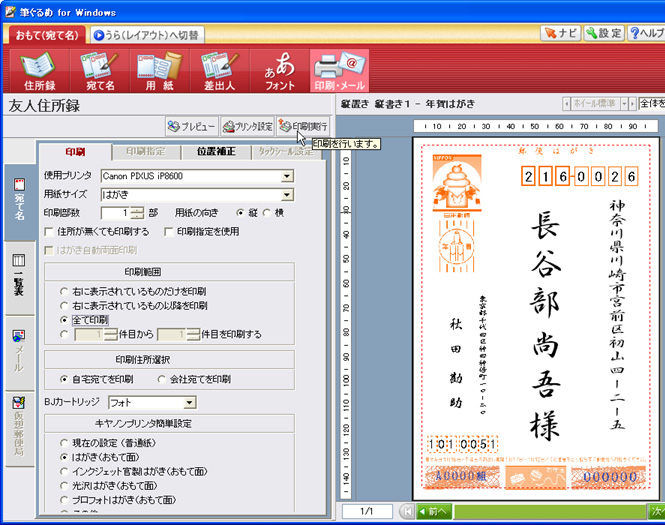Expand the 使用プリンタ Canon PIXUS dropdown

point(287,177)
